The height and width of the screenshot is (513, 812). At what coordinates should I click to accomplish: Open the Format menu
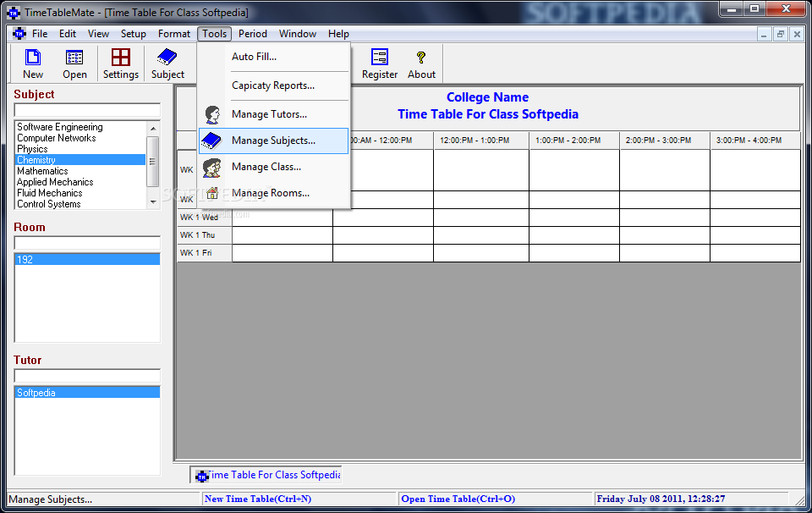tap(174, 34)
